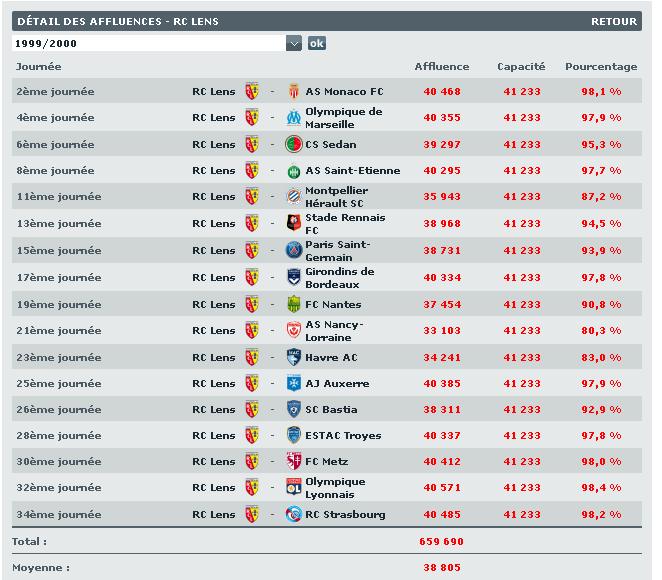Open the season dropdown arrow

pyautogui.click(x=293, y=43)
